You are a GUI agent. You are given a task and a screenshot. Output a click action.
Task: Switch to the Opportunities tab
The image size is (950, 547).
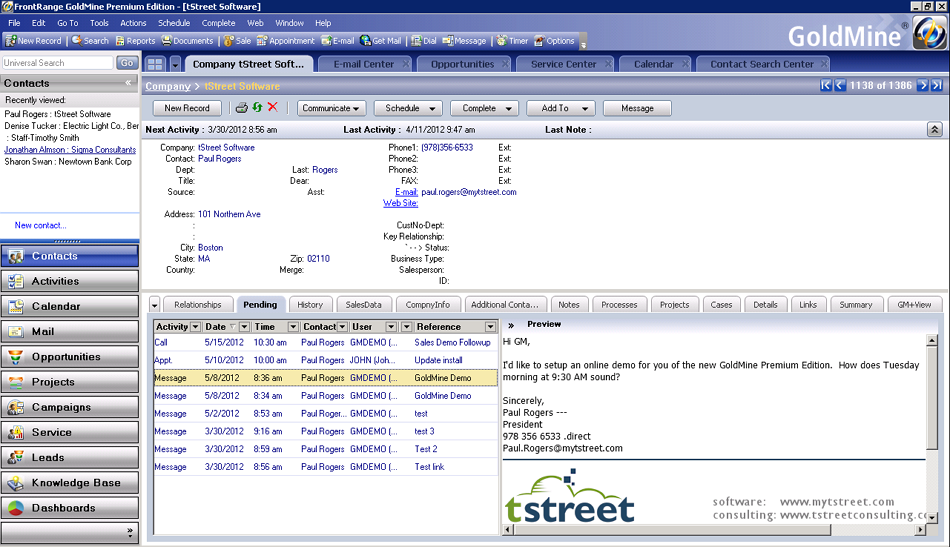pos(462,64)
